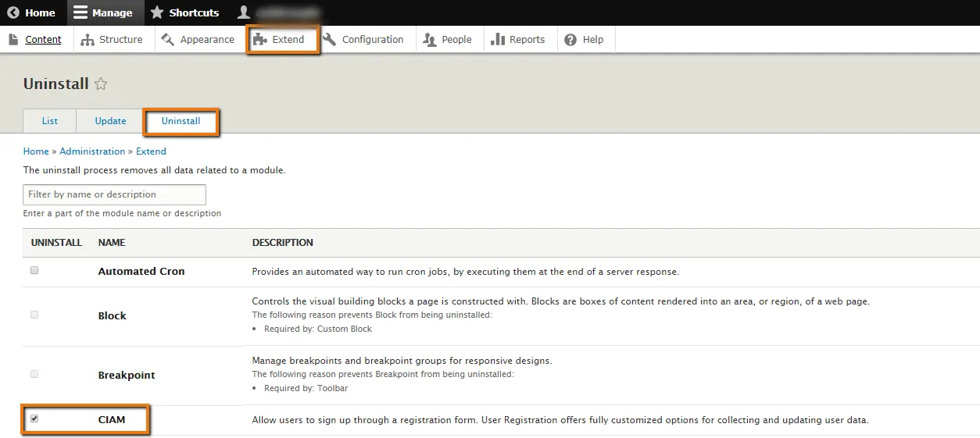Click the Home breadcrumb link
This screenshot has height=438, width=980.
(36, 151)
